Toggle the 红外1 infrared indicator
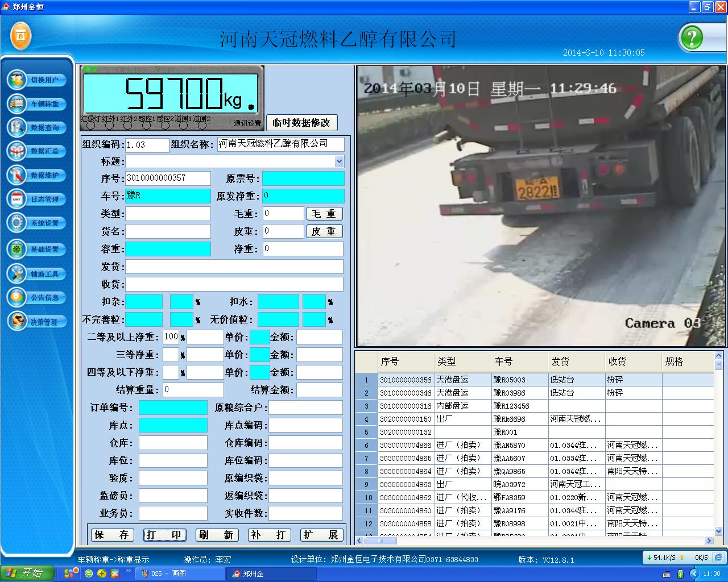 pos(110,125)
